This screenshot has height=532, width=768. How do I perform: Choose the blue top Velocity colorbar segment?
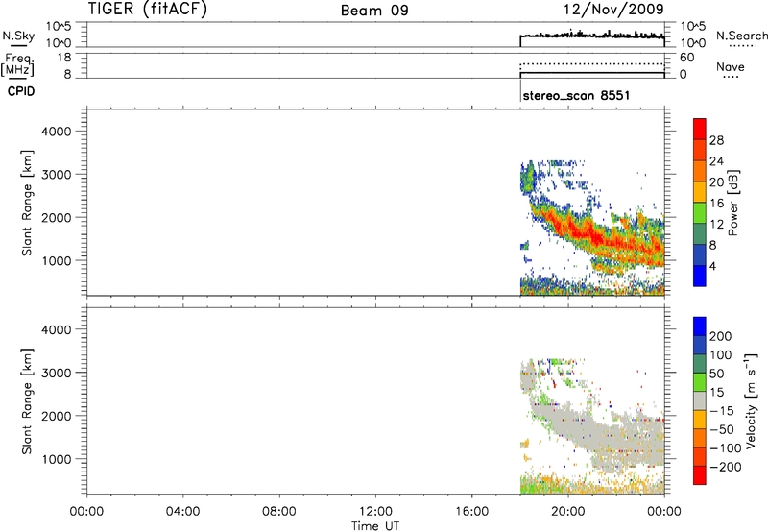click(699, 323)
